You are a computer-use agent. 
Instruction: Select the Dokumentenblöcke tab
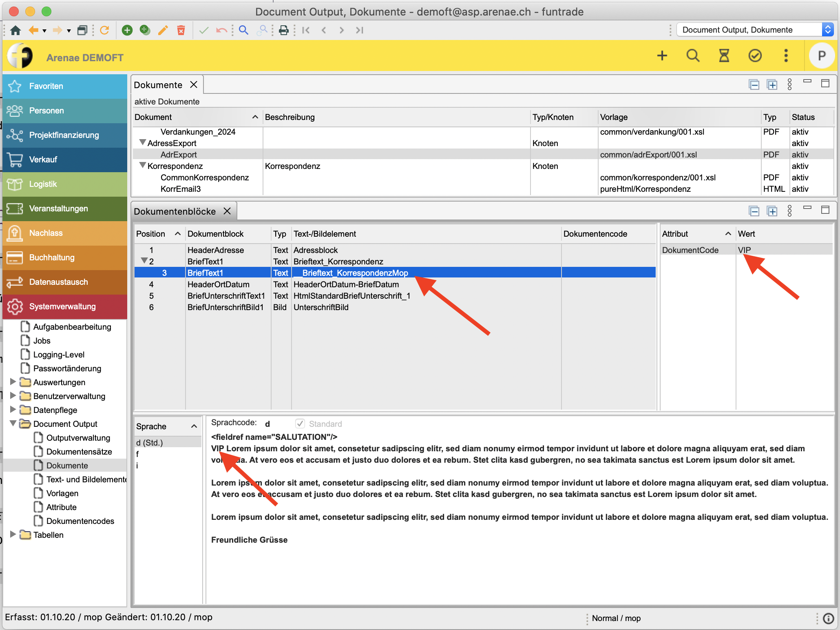pyautogui.click(x=175, y=211)
